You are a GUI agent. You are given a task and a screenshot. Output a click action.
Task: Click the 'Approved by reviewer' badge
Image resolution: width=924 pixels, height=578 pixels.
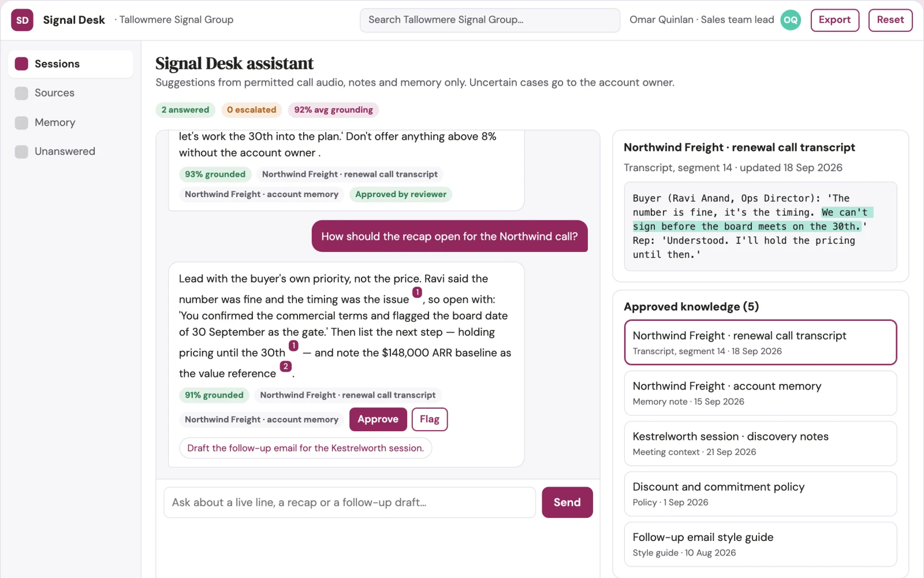click(401, 195)
